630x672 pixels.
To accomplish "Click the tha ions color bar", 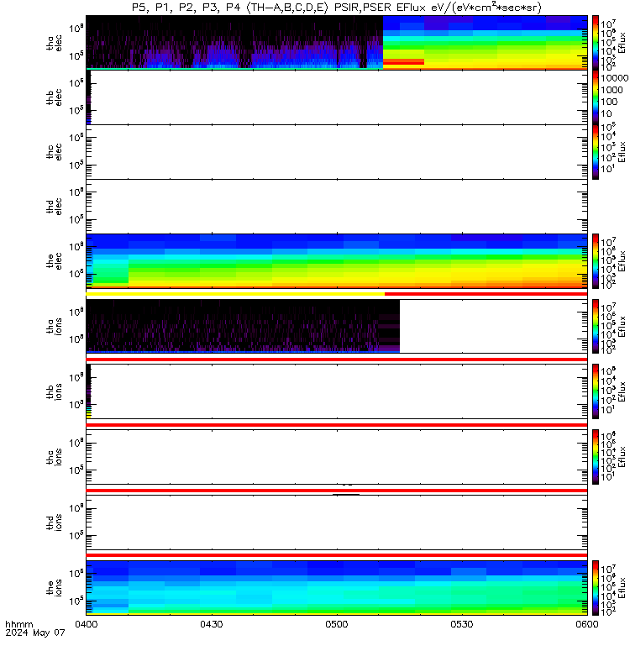I will (x=596, y=326).
